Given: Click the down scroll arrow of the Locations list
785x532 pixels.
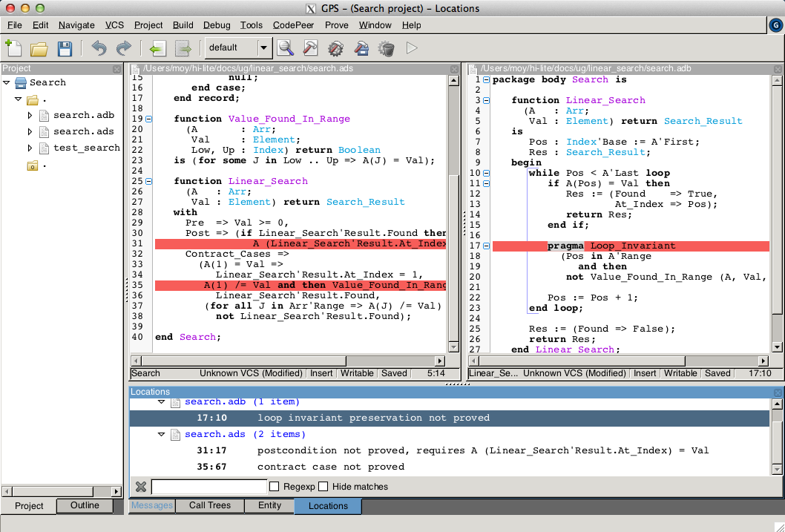Looking at the screenshot, I should click(777, 470).
